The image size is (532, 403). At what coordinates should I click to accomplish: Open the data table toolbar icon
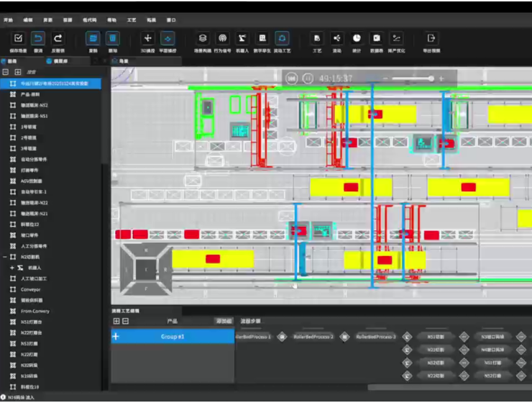(377, 38)
